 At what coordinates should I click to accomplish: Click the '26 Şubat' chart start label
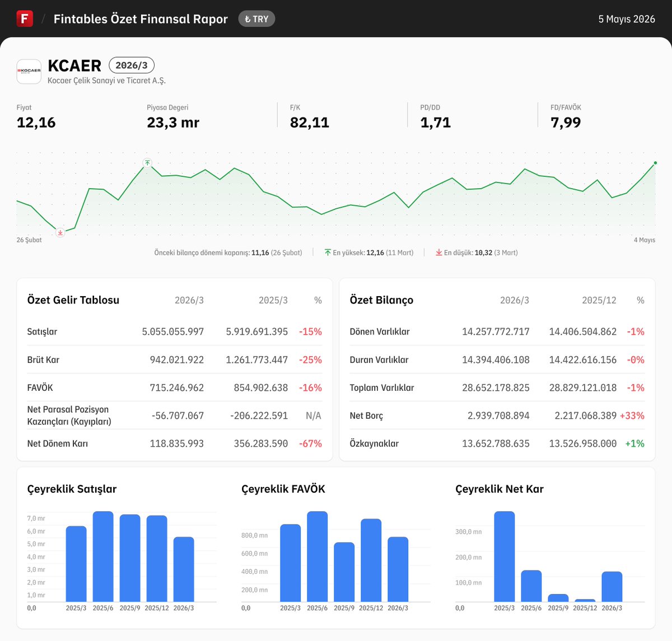(x=29, y=240)
